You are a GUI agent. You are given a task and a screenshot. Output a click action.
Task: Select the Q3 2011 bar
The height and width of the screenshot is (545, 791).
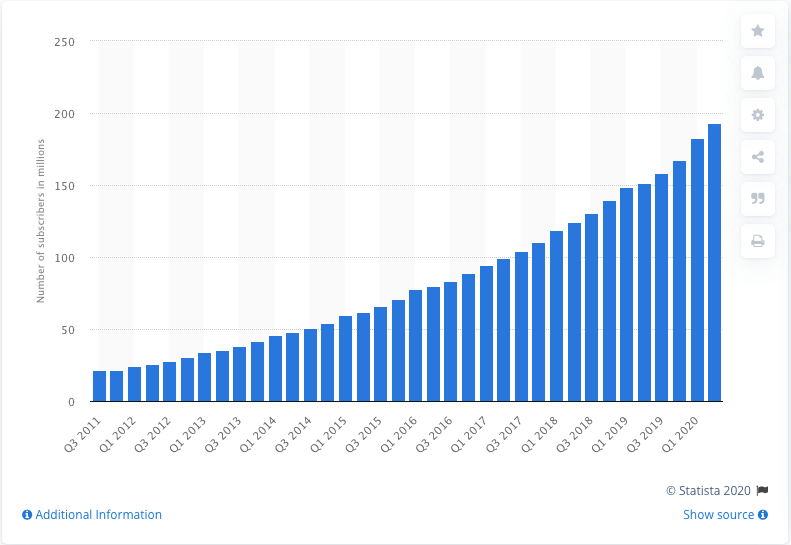[99, 386]
